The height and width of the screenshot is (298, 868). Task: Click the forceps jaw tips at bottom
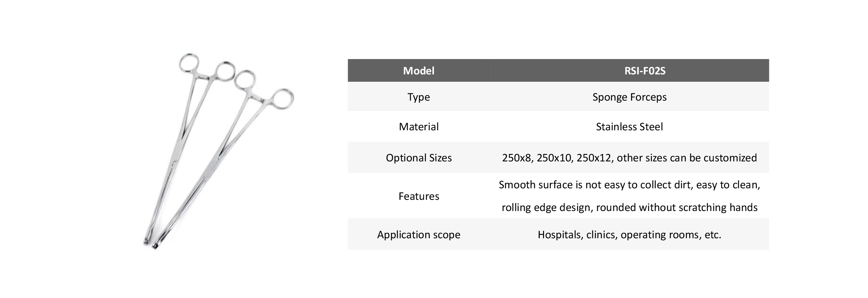pyautogui.click(x=151, y=243)
